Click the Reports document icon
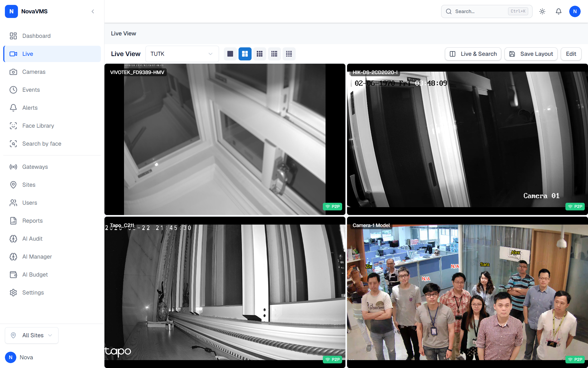 pyautogui.click(x=13, y=221)
